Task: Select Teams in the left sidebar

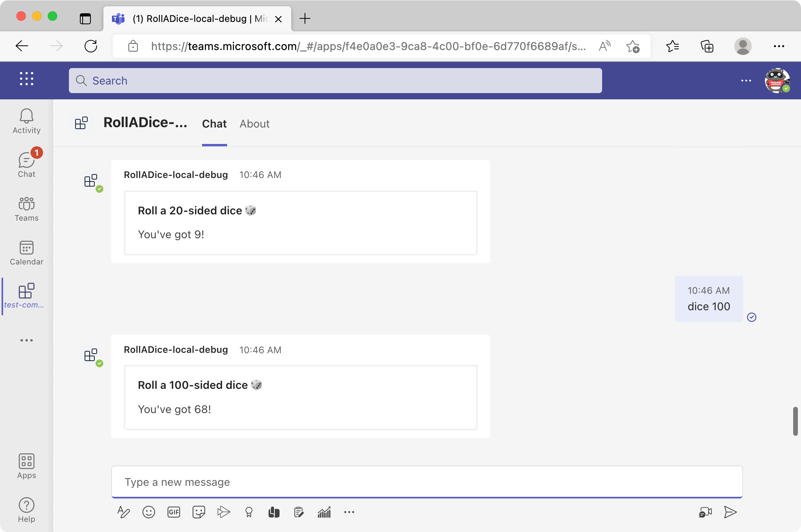Action: click(26, 208)
